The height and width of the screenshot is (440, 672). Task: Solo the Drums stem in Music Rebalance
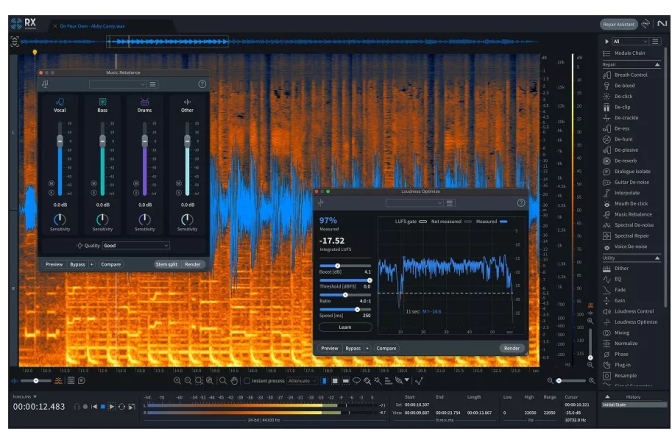[x=136, y=193]
